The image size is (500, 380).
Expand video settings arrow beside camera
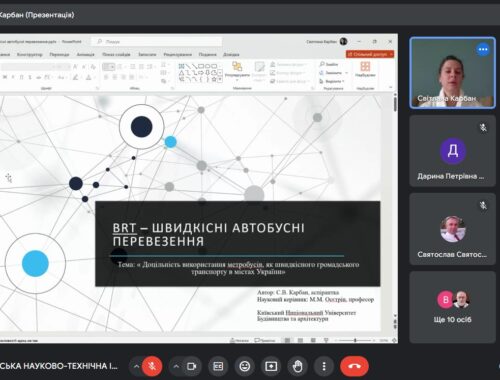pos(176,366)
